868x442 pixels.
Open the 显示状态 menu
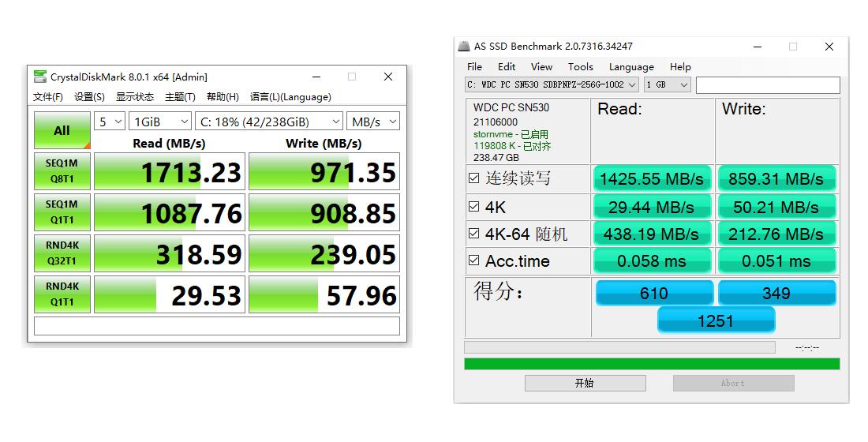pyautogui.click(x=134, y=97)
